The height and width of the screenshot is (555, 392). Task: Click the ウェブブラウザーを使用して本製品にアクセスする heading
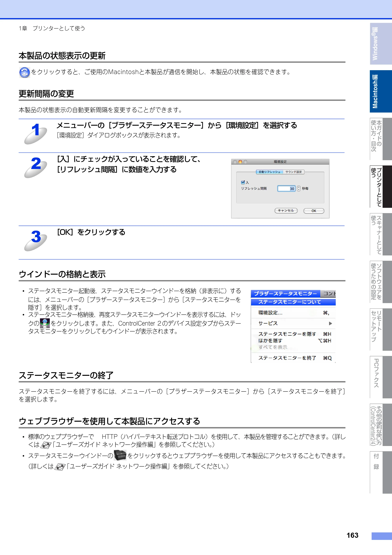pos(110,421)
